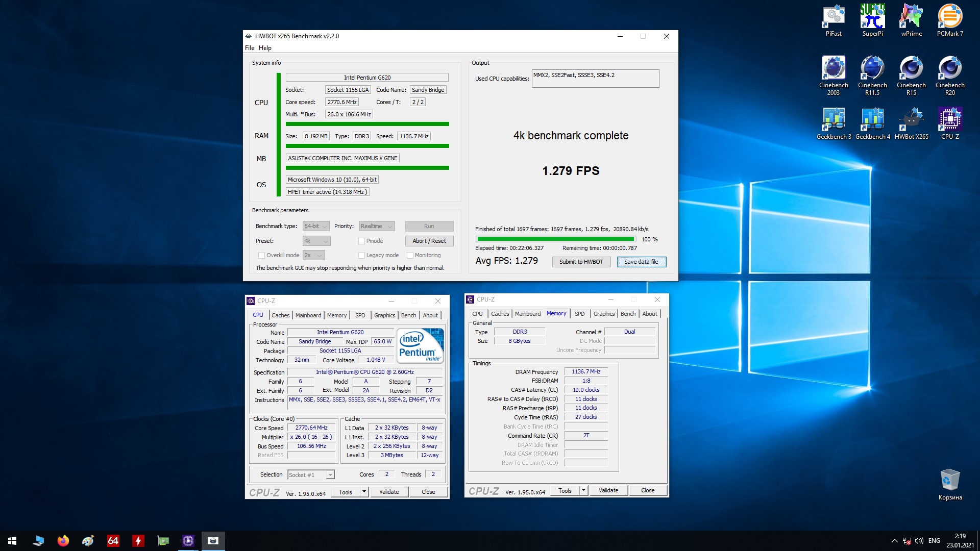Click HWBOT x265 taskbar window icon
Viewport: 980px width, 551px height.
click(213, 541)
